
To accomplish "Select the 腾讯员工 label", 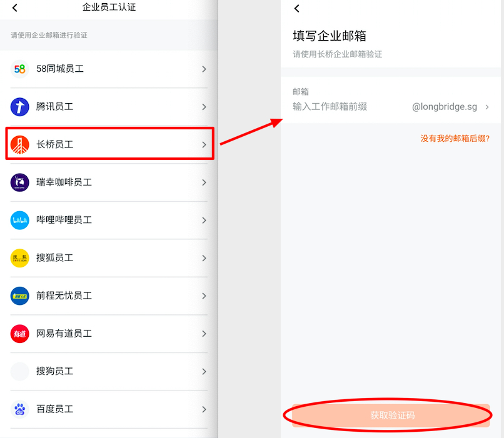I will [x=54, y=107].
